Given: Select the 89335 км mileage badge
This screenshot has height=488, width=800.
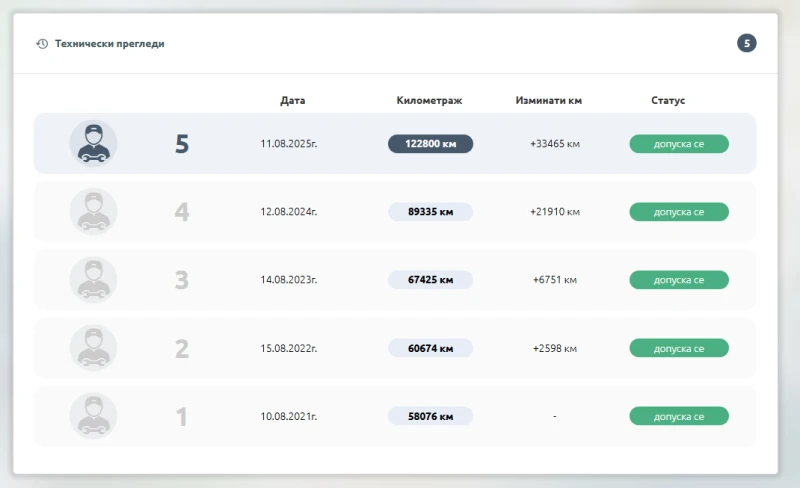Looking at the screenshot, I should pyautogui.click(x=430, y=212).
